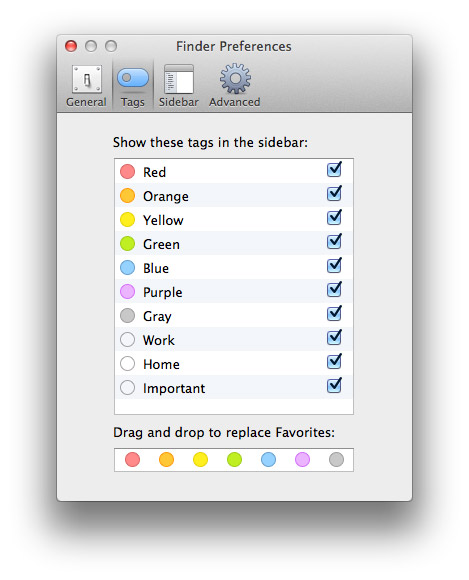The height and width of the screenshot is (580, 469).
Task: Select the Orange tag row label
Action: pyautogui.click(x=166, y=196)
